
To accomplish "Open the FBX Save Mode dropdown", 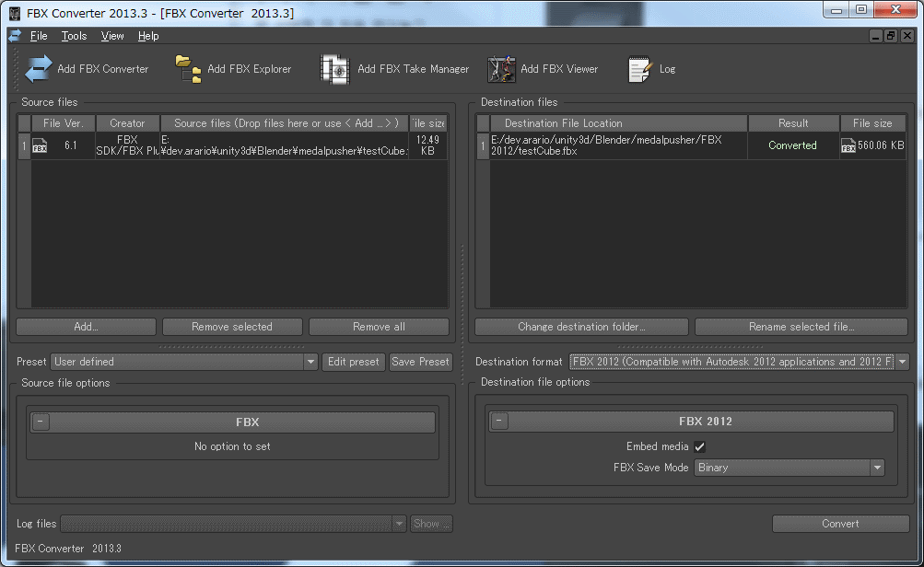I will click(789, 468).
